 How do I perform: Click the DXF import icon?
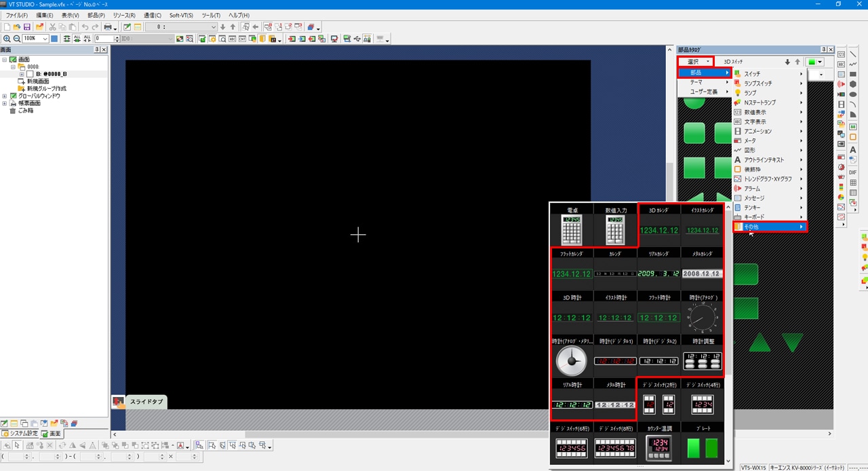pyautogui.click(x=853, y=172)
